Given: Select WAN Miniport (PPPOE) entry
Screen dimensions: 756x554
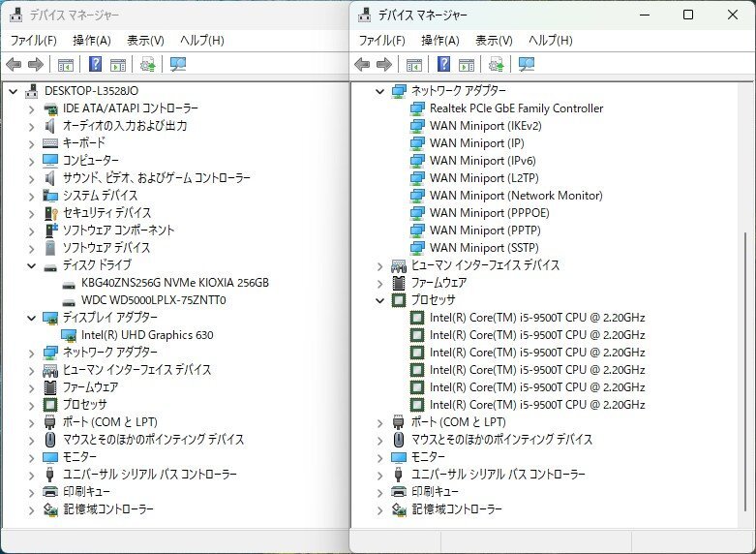Looking at the screenshot, I should [x=490, y=213].
